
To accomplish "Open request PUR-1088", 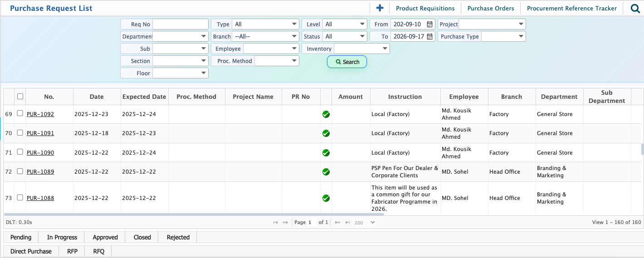I will click(40, 198).
